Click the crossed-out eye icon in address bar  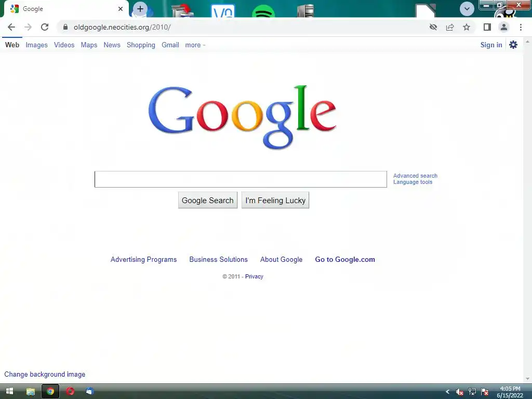point(433,27)
